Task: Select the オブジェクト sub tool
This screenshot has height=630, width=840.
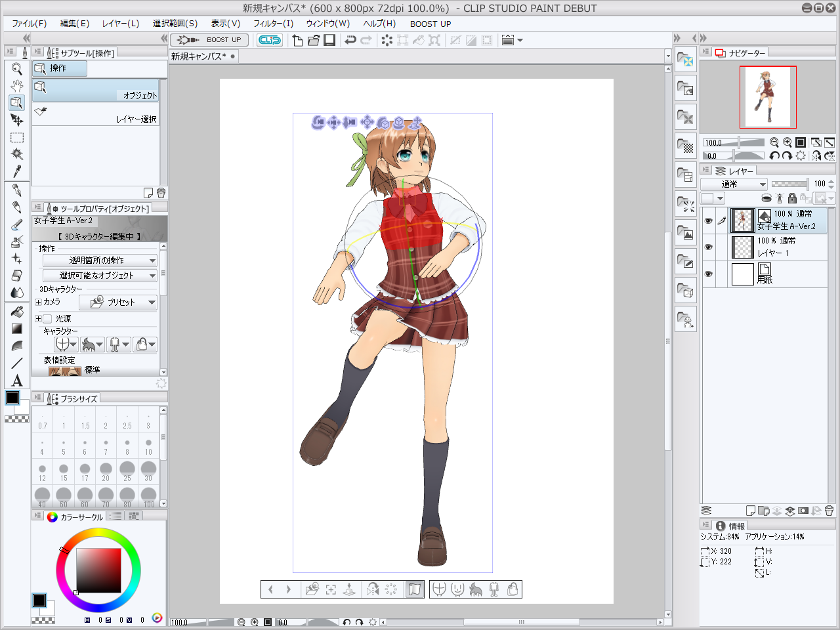Action: click(96, 91)
